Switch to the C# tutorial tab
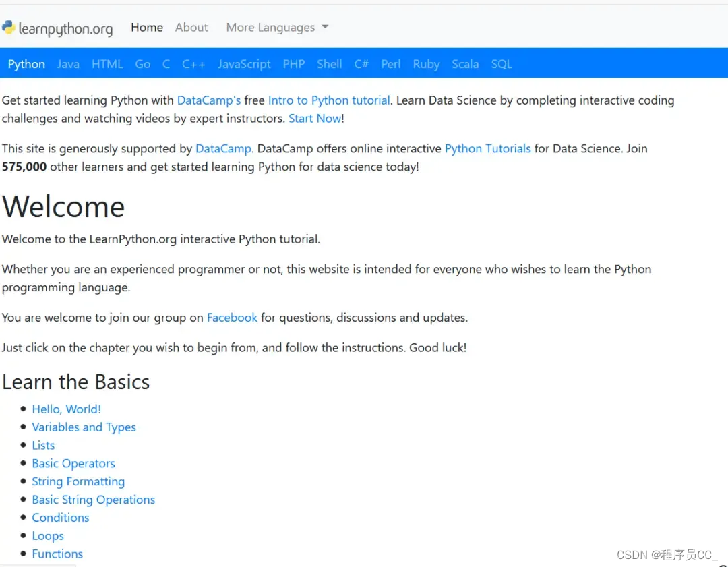728x567 pixels. (361, 64)
